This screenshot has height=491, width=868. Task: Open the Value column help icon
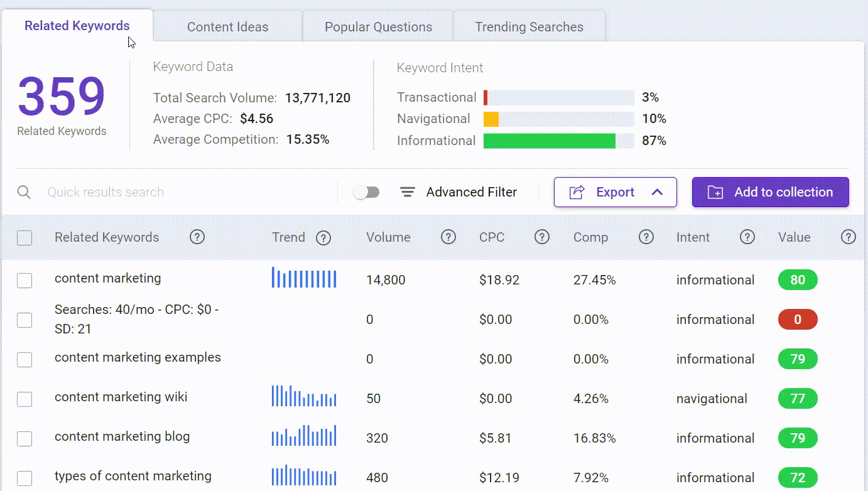(849, 237)
